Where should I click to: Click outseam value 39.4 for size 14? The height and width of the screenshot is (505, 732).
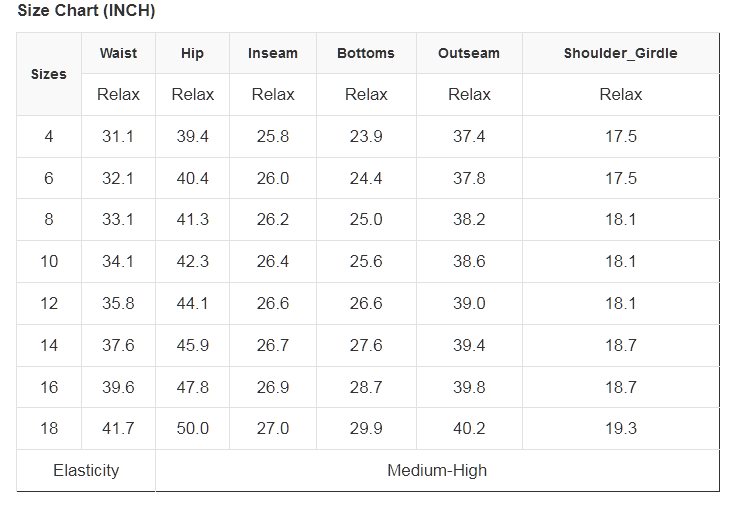click(469, 346)
